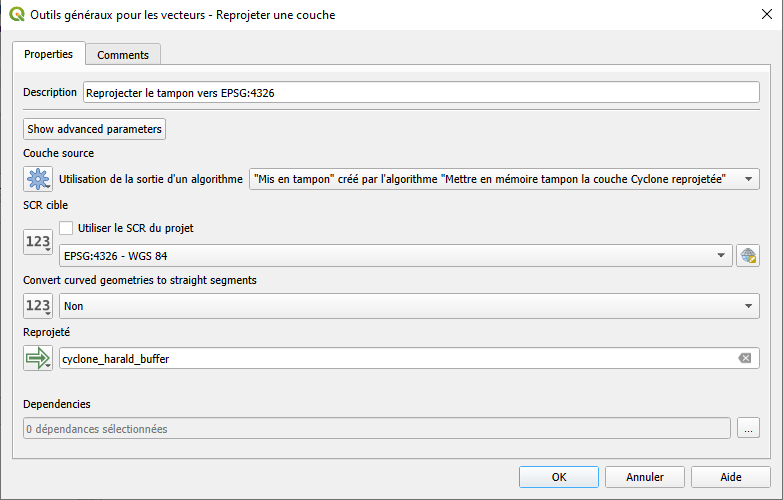
Task: Open help with the Aide button
Action: [x=731, y=477]
